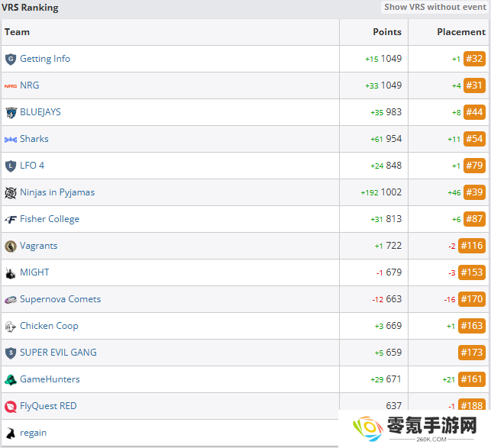Click the LFO 4 shield logo
Viewport: 491px width, 448px height.
pyautogui.click(x=11, y=166)
